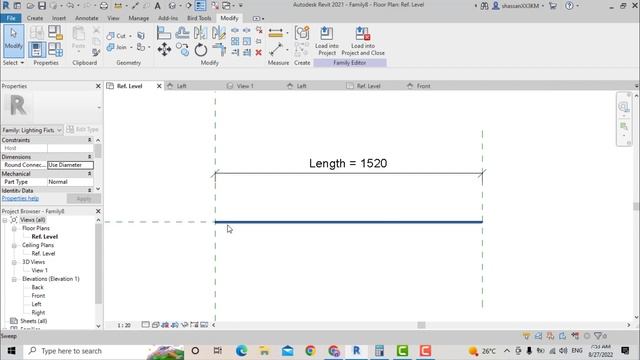640x360 pixels.
Task: Switch to the Annotate ribbon tab
Action: click(x=87, y=18)
